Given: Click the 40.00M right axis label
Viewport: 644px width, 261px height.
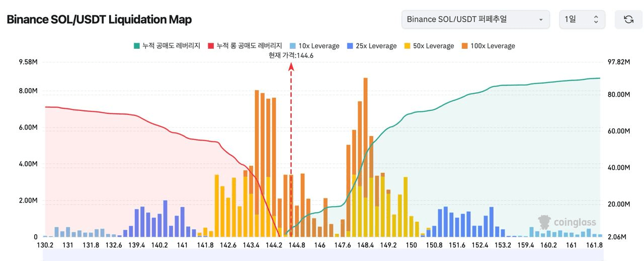Looking at the screenshot, I should [619, 167].
